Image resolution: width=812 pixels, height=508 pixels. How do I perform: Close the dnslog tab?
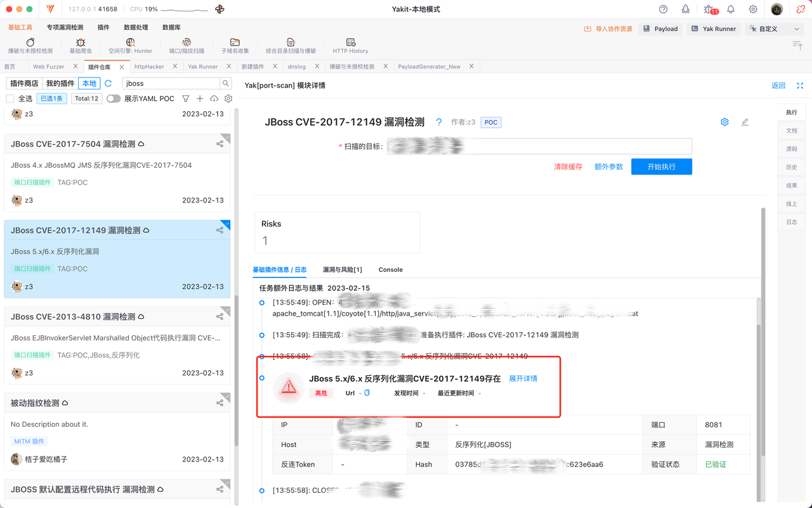click(318, 67)
